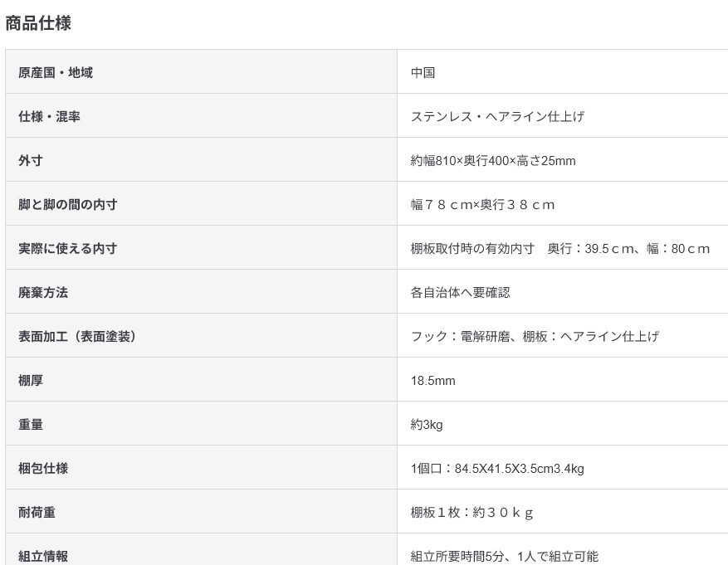Click 棚板１枚：約３０ｋｇ load capacity
The width and height of the screenshot is (728, 565).
[x=471, y=513]
